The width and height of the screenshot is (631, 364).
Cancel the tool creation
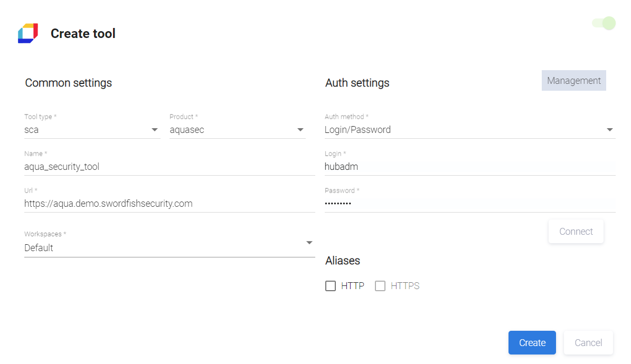coord(588,343)
